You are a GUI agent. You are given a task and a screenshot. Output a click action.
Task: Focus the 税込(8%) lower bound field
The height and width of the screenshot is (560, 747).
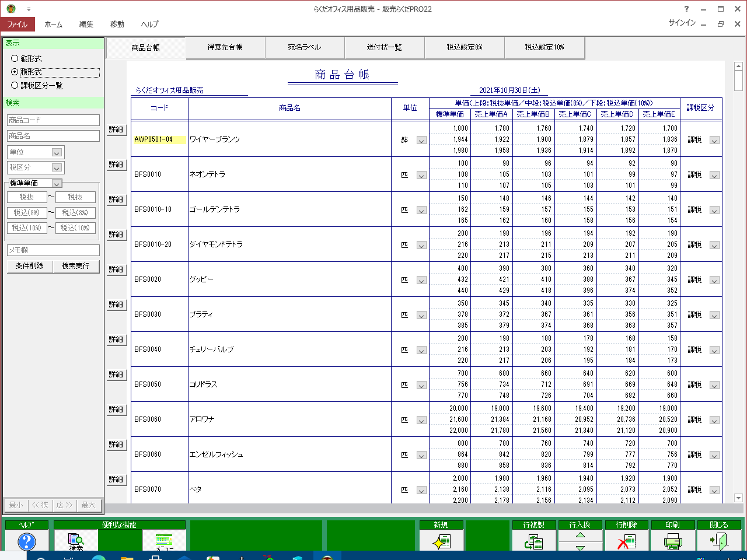tap(27, 213)
